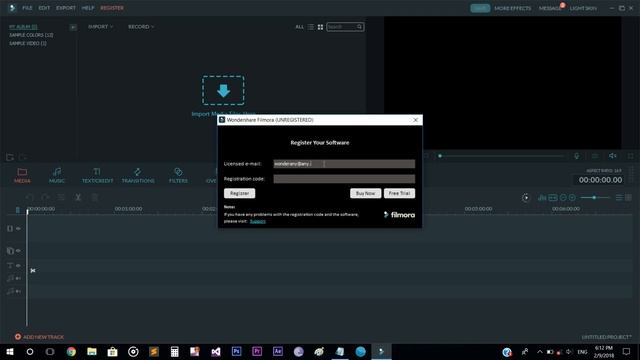Open Chrome from the Windows taskbar
The image size is (640, 360).
[71, 351]
